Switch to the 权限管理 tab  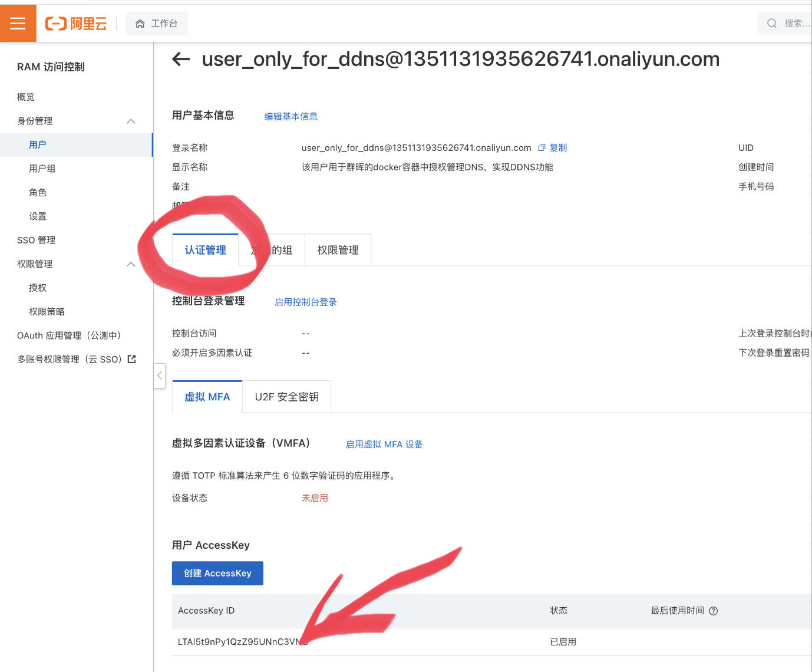click(338, 250)
